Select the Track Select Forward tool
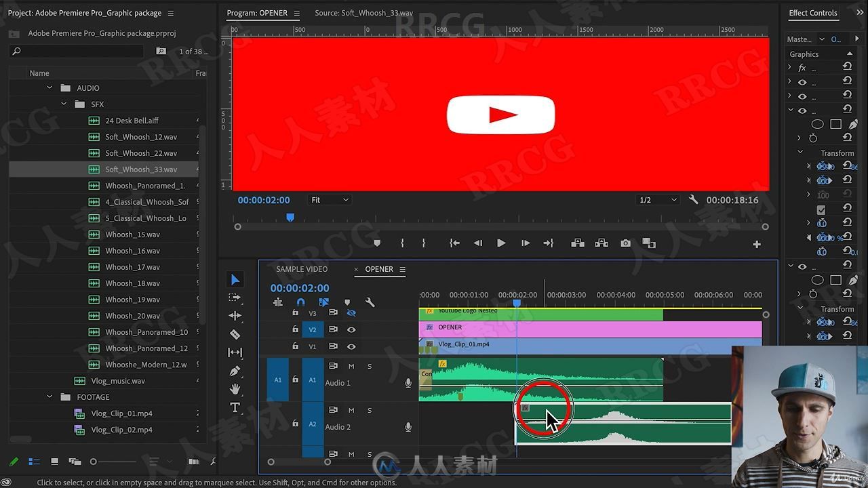 (235, 298)
